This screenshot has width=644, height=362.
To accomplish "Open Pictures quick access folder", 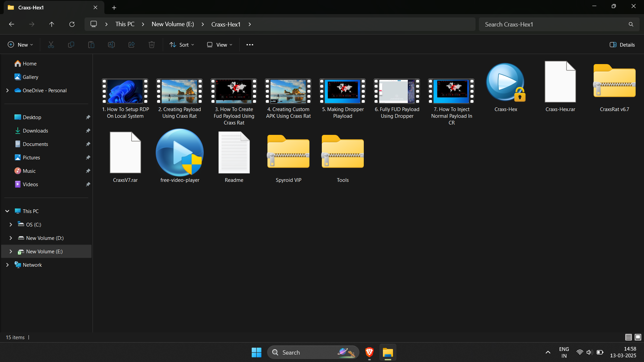I will (28, 157).
